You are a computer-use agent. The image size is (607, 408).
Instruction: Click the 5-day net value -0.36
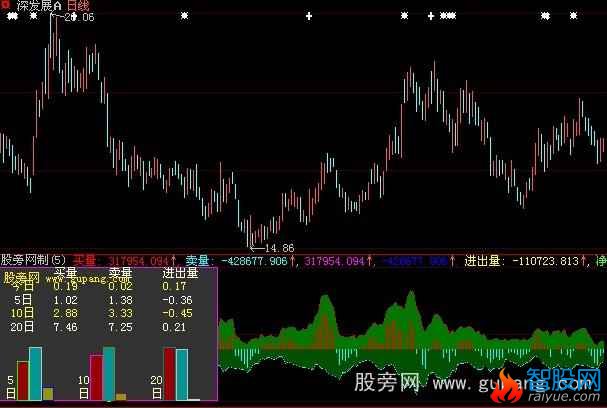tap(177, 300)
